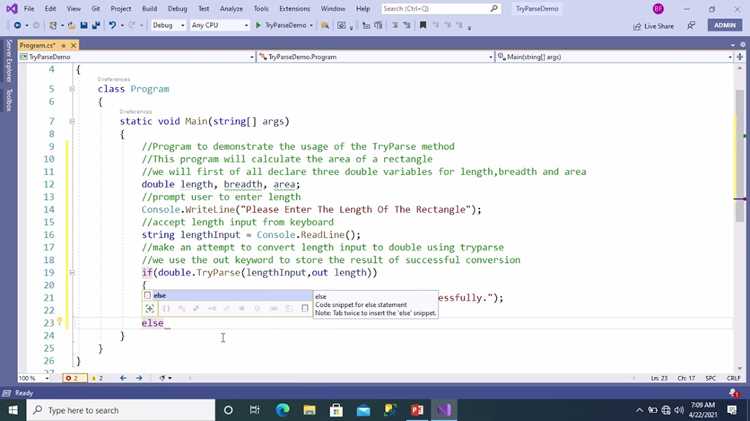
Task: Select the Program.cs document tab
Action: (38, 45)
